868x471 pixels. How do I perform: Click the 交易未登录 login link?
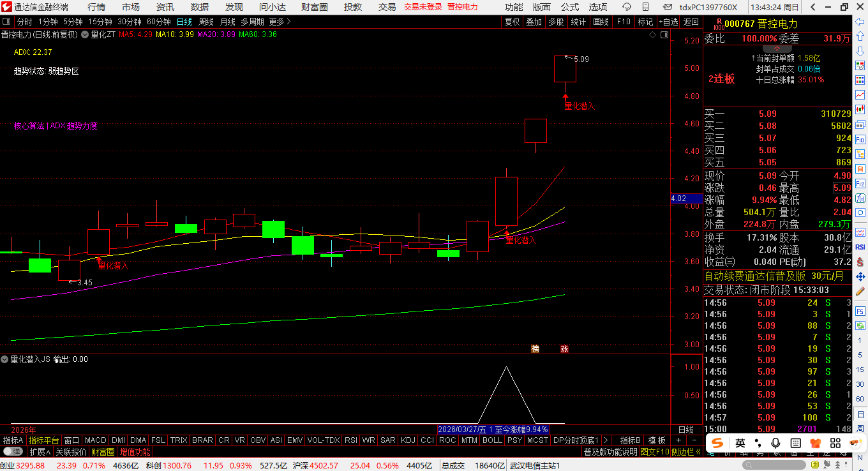(x=423, y=7)
